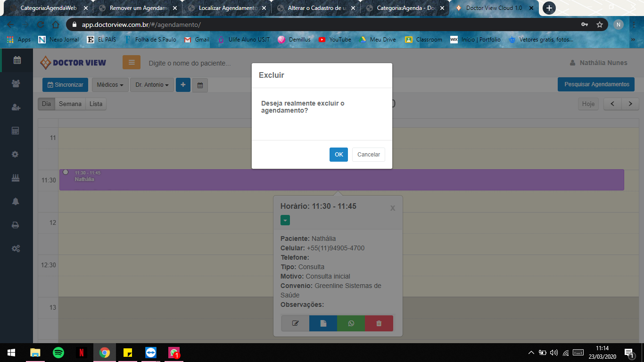Click the edit pencil icon in popup

pos(296,323)
